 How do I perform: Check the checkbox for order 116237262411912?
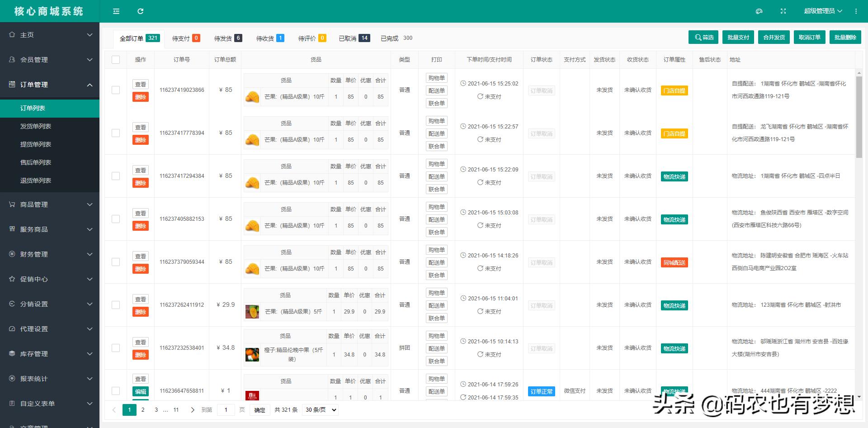(116, 304)
